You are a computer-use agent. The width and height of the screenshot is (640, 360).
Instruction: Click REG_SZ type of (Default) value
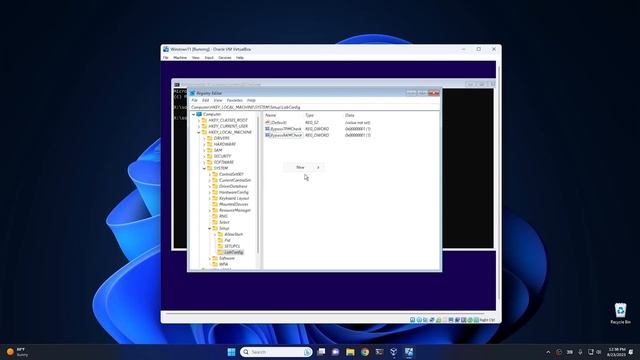[312, 122]
